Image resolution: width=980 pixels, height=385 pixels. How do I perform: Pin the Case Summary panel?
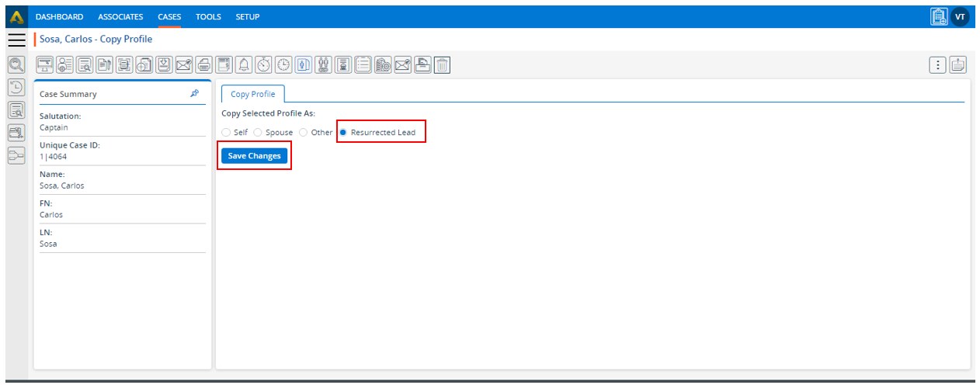pos(194,93)
